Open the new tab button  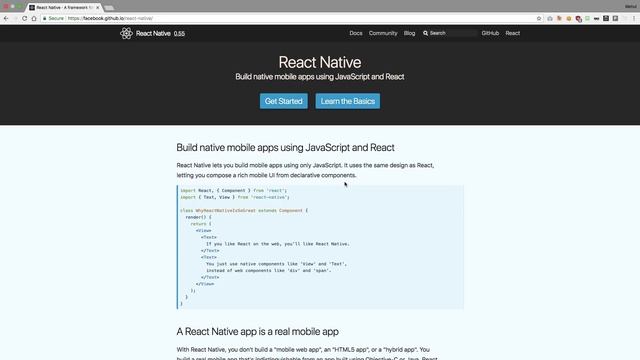point(109,8)
